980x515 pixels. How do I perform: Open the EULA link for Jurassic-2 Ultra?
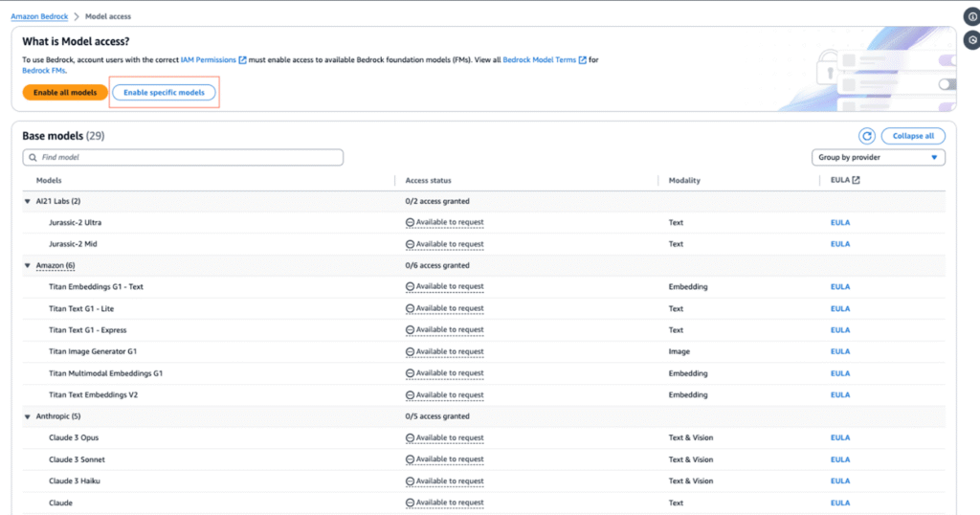coord(839,222)
